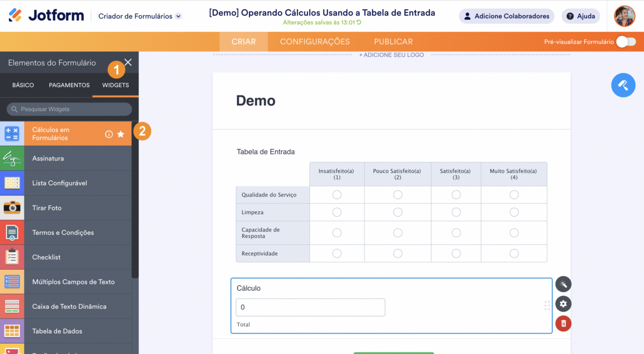Select the Tirar Foto label
This screenshot has width=644, height=354.
(47, 208)
